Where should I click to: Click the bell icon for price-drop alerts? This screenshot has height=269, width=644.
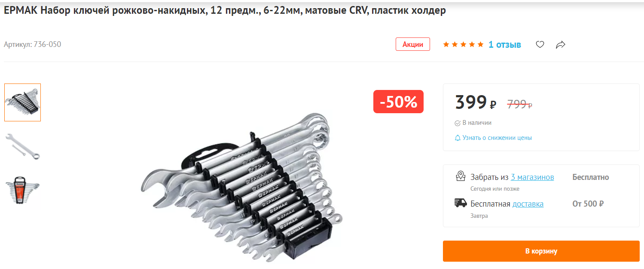coord(458,138)
